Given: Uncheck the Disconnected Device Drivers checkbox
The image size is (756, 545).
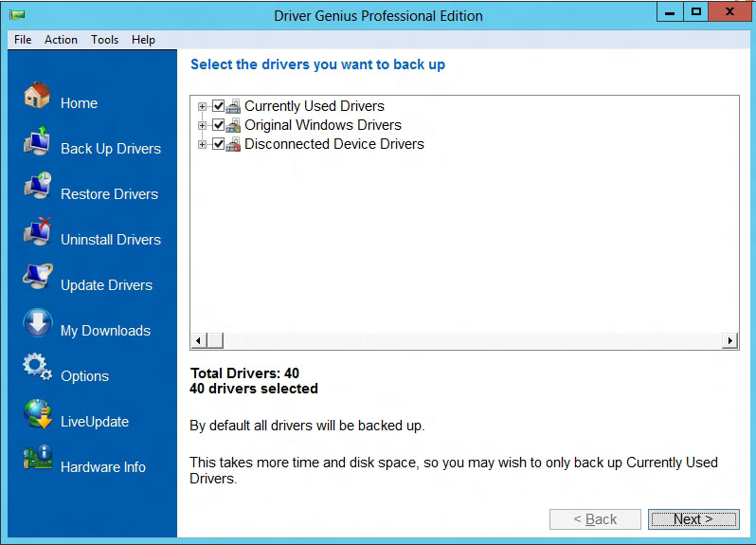Looking at the screenshot, I should pyautogui.click(x=219, y=144).
